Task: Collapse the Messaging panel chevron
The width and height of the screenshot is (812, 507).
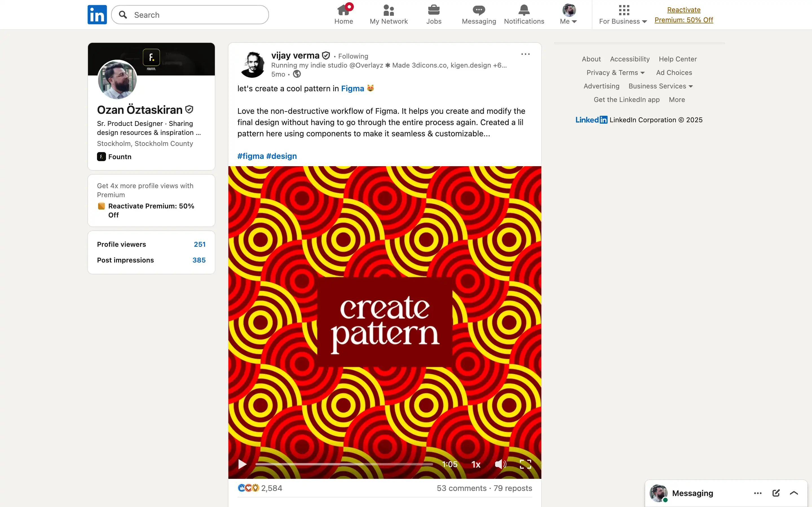Action: pos(794,493)
